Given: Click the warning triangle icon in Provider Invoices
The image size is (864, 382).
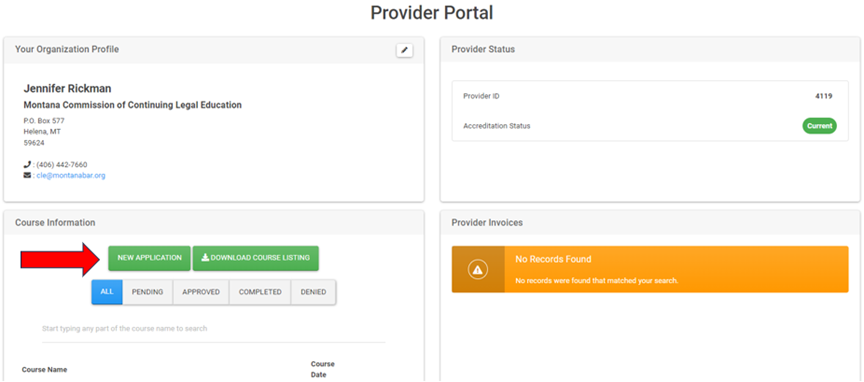Looking at the screenshot, I should pyautogui.click(x=478, y=270).
